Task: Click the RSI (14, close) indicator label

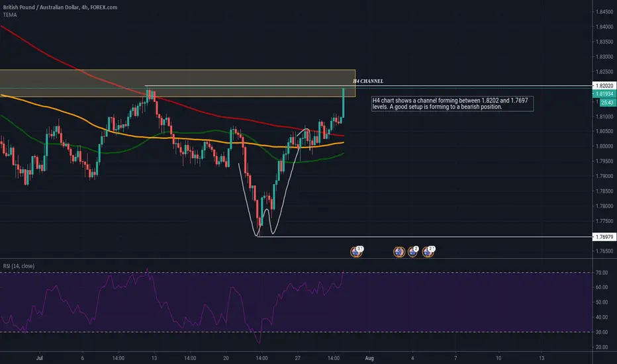Action: pyautogui.click(x=19, y=266)
